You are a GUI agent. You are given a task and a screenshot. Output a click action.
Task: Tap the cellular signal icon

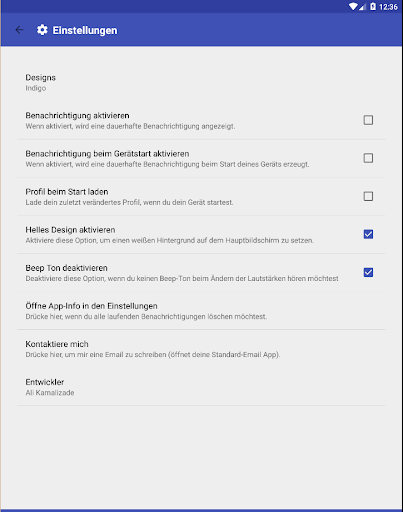pyautogui.click(x=362, y=6)
